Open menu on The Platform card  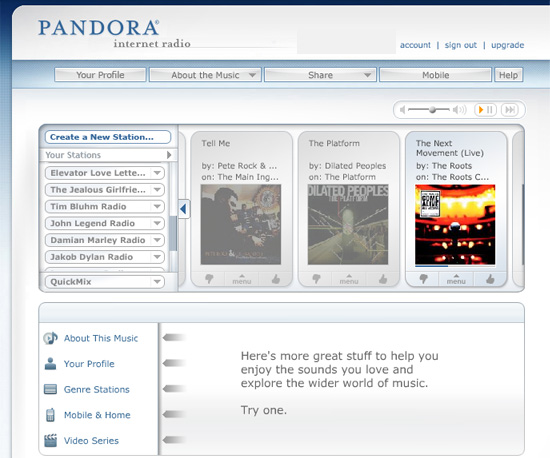pyautogui.click(x=349, y=279)
